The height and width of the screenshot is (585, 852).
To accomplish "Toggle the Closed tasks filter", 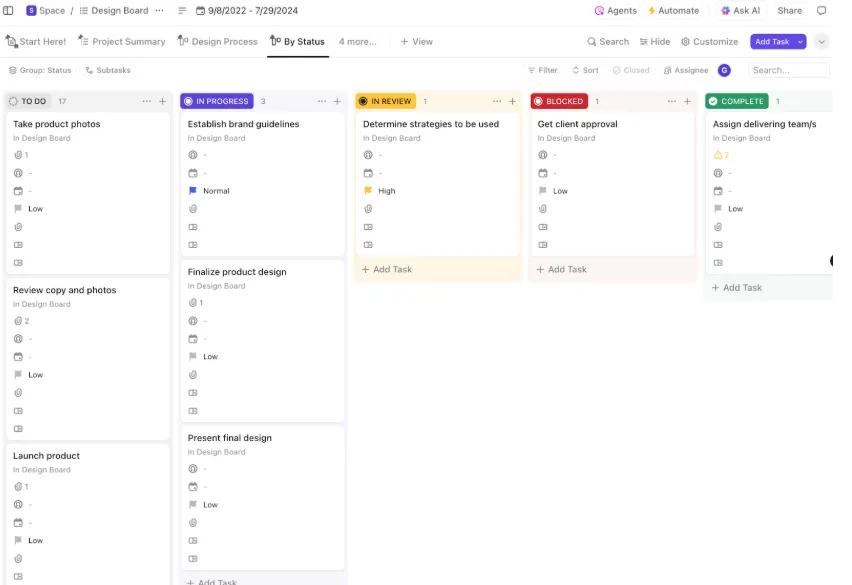I will [631, 70].
